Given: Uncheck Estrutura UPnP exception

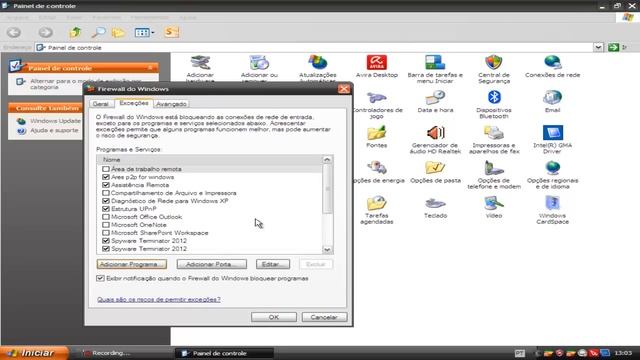Looking at the screenshot, I should pyautogui.click(x=106, y=209).
